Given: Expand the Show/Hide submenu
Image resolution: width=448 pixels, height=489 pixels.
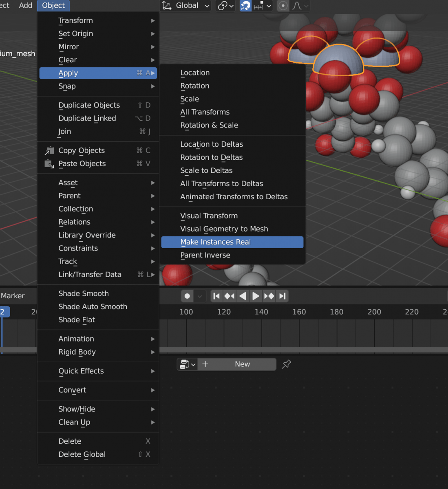Looking at the screenshot, I should [x=98, y=409].
